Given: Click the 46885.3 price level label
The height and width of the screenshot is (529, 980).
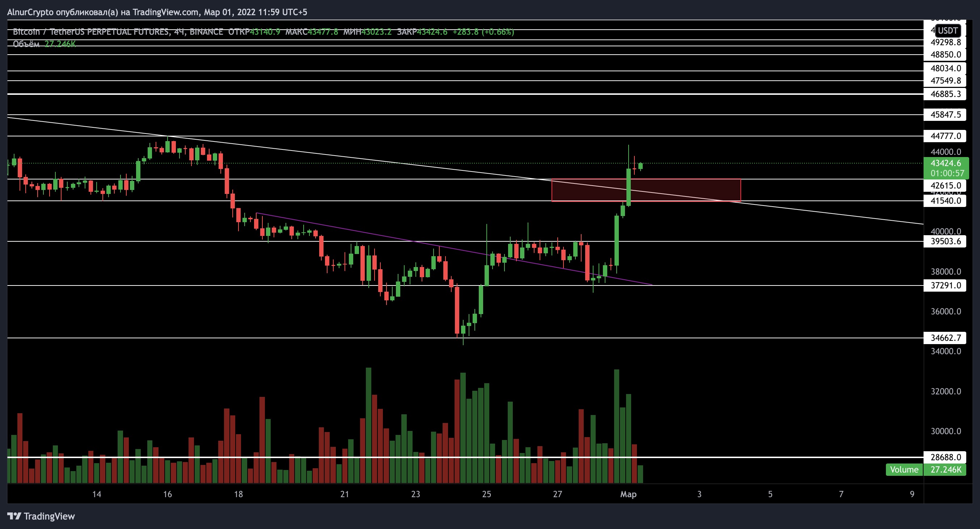Looking at the screenshot, I should click(945, 94).
